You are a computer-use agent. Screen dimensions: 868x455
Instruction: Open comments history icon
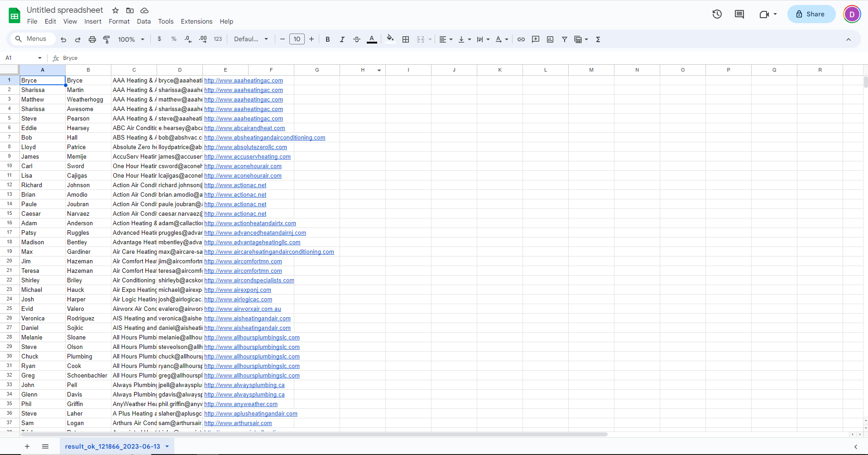[x=739, y=14]
